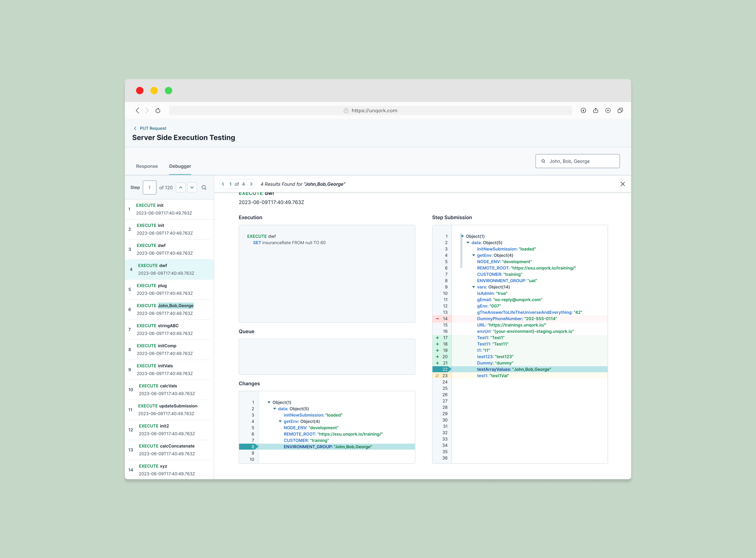Open the share icon in the browser toolbar
The height and width of the screenshot is (558, 756).
[x=596, y=110]
